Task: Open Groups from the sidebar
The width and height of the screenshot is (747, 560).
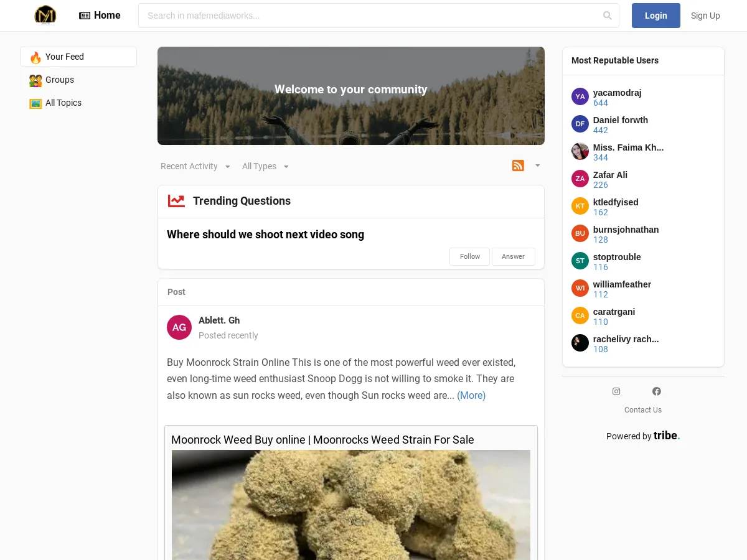Action: [x=60, y=80]
